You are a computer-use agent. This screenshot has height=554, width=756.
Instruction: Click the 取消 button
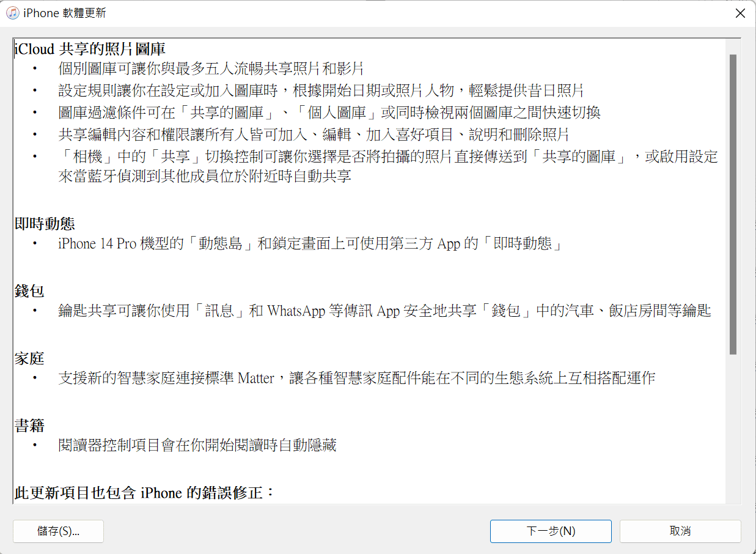[680, 531]
